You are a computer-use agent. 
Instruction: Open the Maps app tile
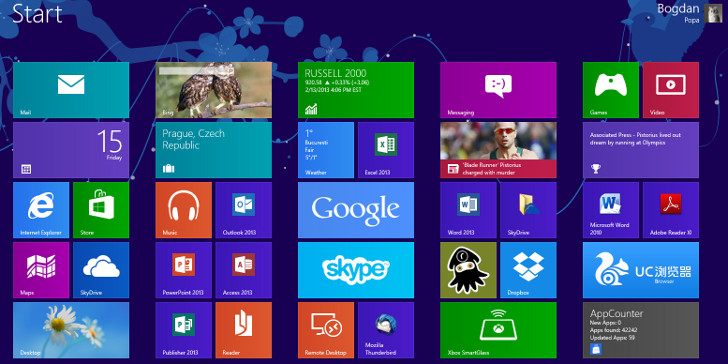coord(41,270)
